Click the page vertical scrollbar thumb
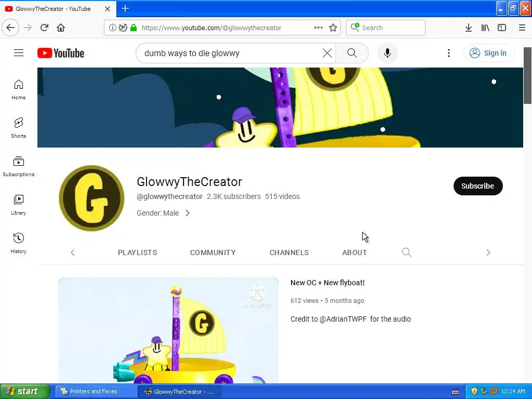The height and width of the screenshot is (399, 532). (527, 75)
